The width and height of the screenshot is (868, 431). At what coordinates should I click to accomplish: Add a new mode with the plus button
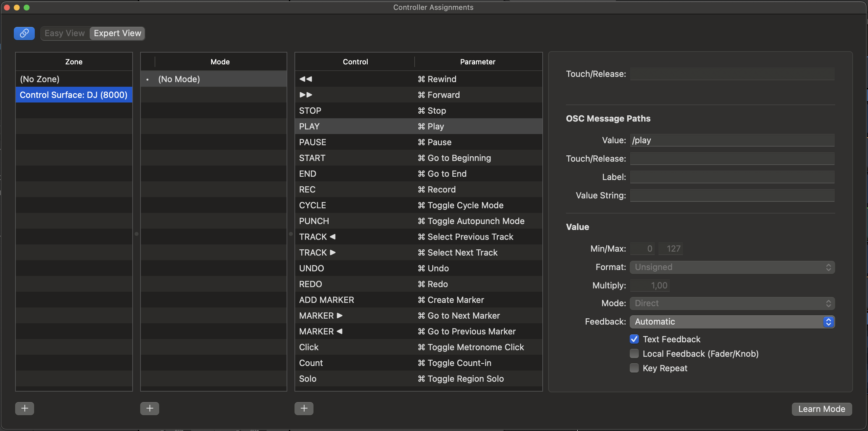tap(150, 408)
